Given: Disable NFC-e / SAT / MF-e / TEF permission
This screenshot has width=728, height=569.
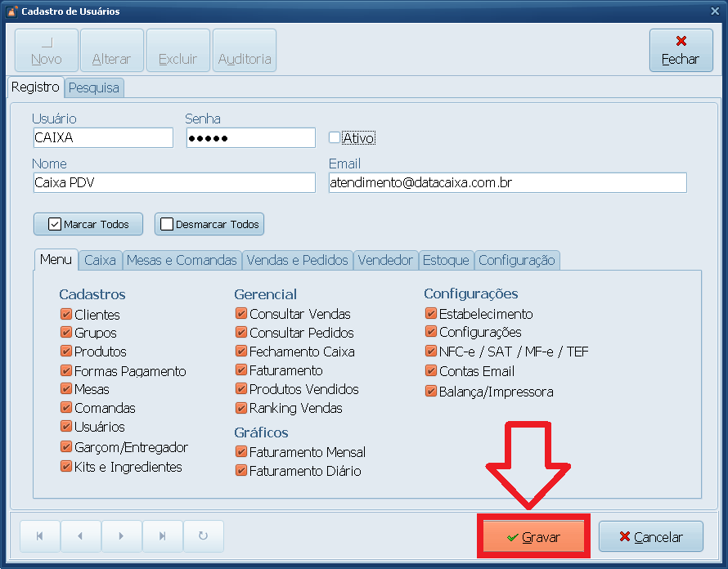Looking at the screenshot, I should tap(431, 352).
